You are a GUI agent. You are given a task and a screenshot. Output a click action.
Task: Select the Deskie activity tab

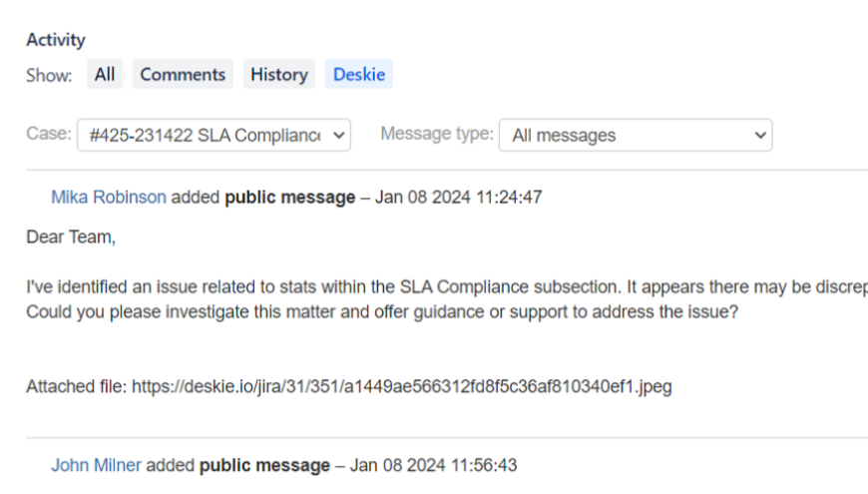pos(359,75)
